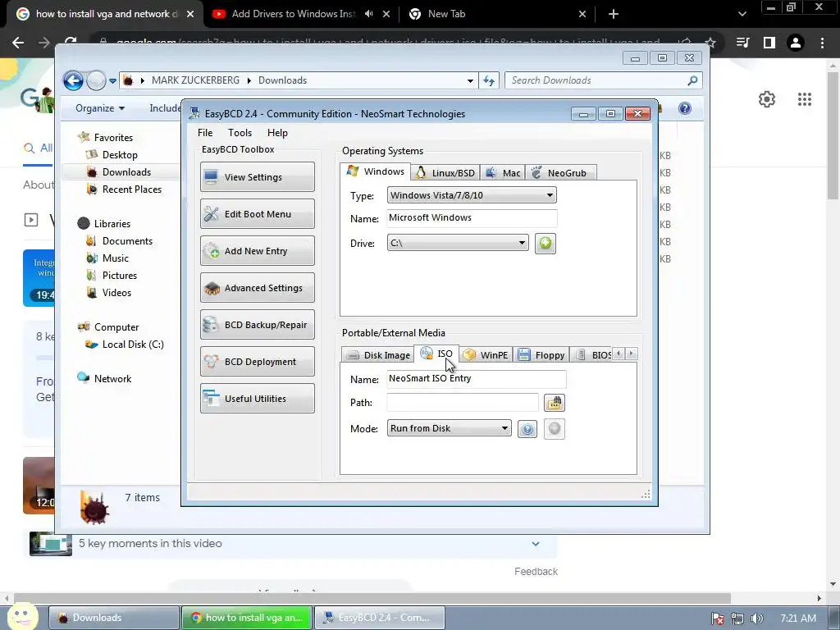
Task: Click the ISO Path input field
Action: tap(463, 402)
